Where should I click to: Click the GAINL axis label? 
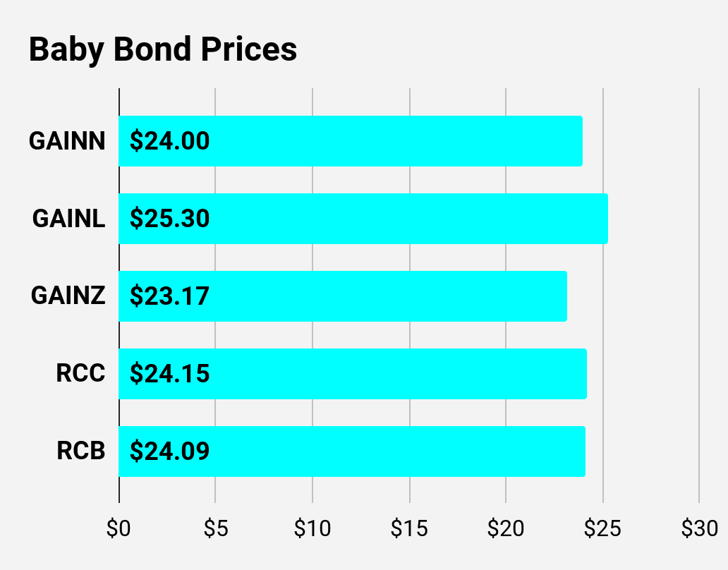pyautogui.click(x=68, y=219)
